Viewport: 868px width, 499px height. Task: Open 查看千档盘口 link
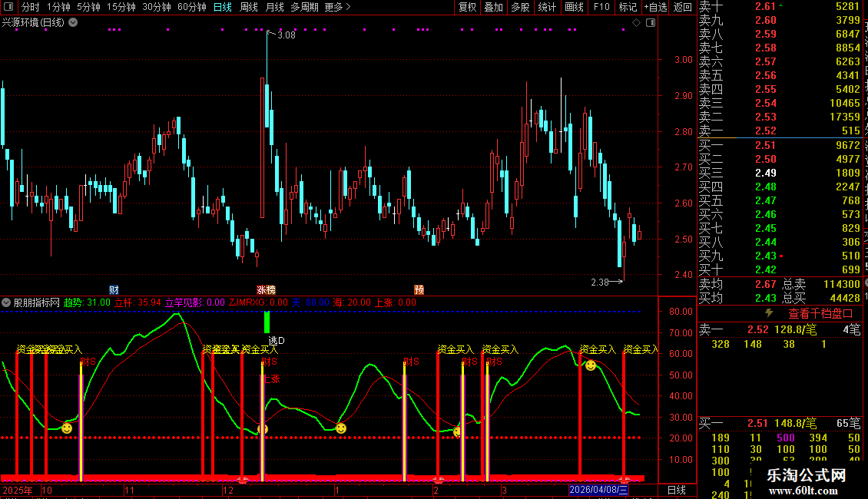[x=820, y=314]
